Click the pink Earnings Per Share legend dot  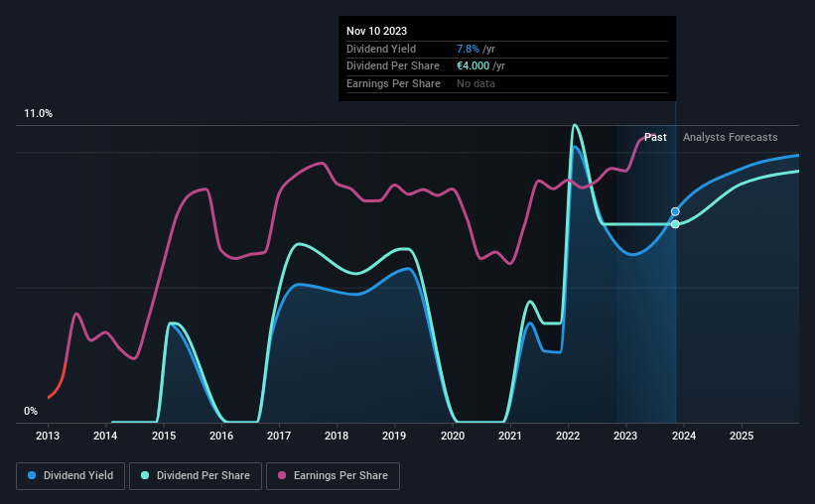coord(282,475)
